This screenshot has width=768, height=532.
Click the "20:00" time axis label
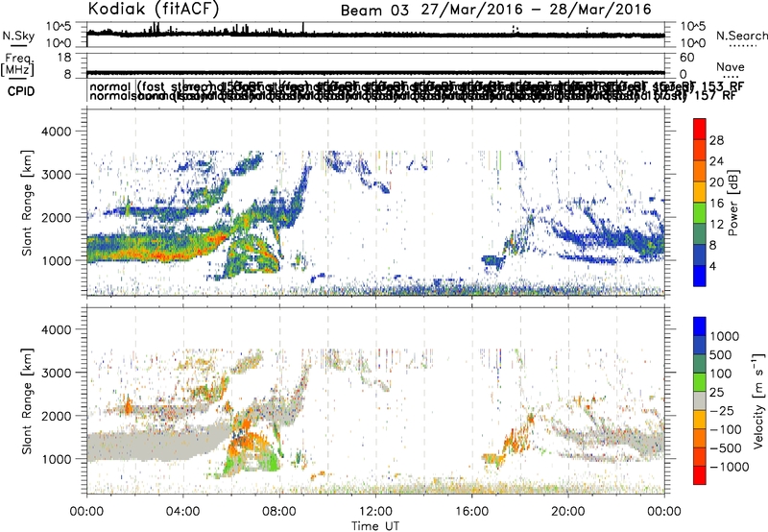click(x=568, y=511)
